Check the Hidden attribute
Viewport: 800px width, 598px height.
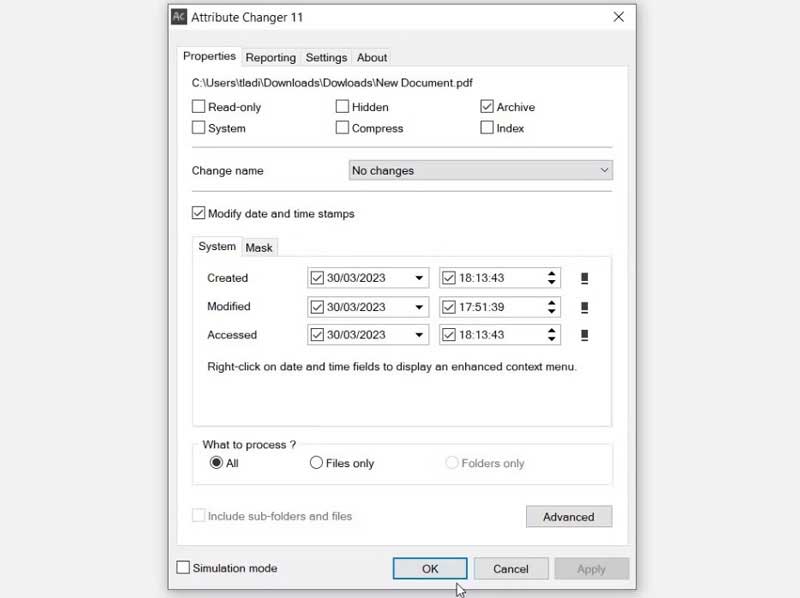tap(343, 107)
